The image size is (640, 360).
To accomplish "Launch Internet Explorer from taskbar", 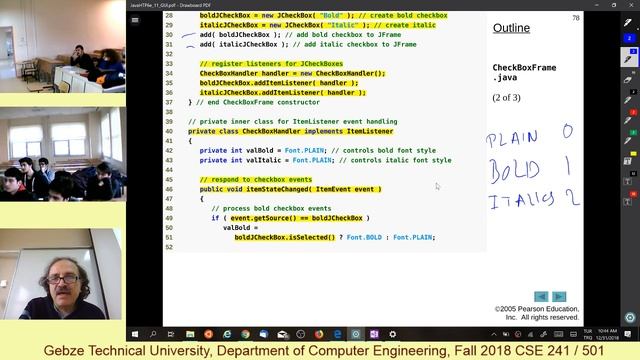I will tap(227, 334).
